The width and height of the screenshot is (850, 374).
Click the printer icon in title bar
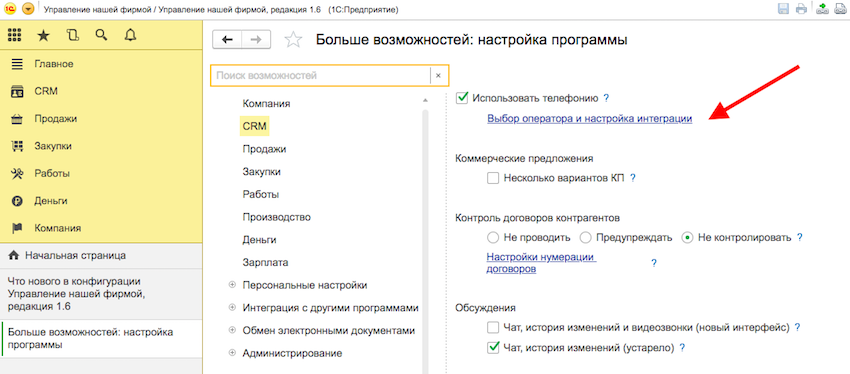click(801, 9)
